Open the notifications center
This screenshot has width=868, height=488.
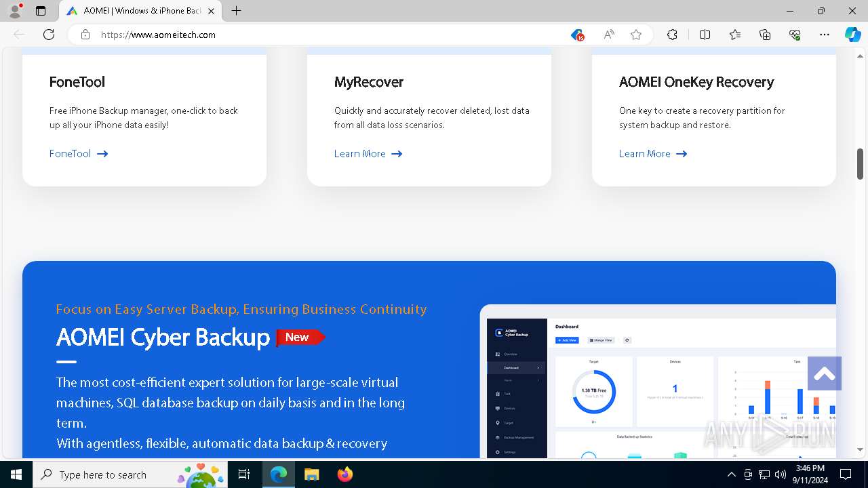point(846,474)
